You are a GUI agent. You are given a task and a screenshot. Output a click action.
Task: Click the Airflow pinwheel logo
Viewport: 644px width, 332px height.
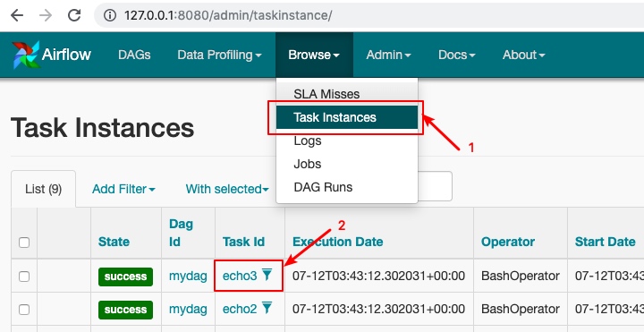click(25, 55)
